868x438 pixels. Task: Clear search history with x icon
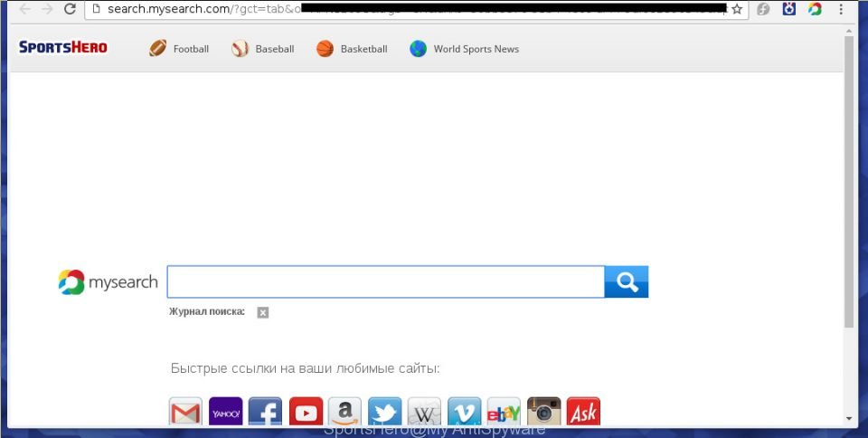(263, 313)
